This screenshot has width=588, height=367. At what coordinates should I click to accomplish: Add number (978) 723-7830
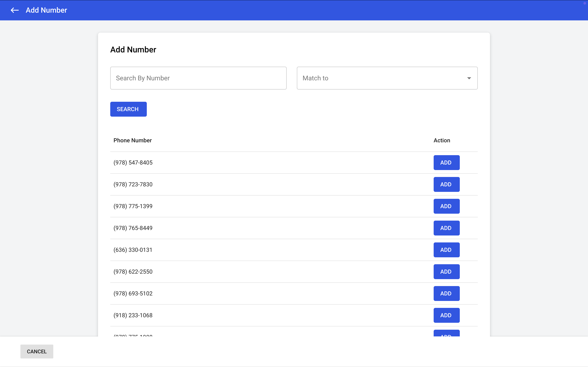pyautogui.click(x=446, y=185)
